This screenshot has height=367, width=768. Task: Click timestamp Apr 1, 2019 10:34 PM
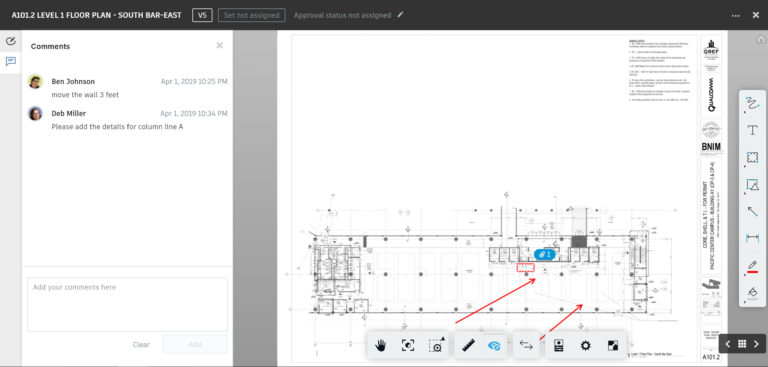[194, 114]
